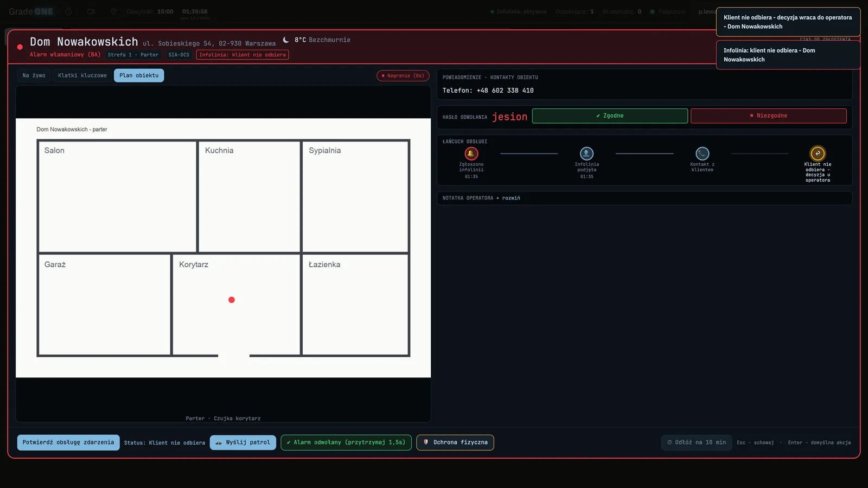Open the Klatki kluczowe tab
Screen dimensions: 868x488
pos(82,75)
